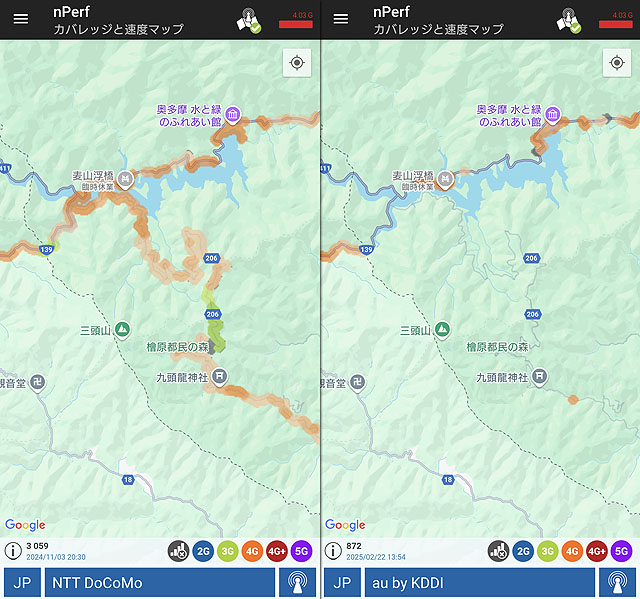Image resolution: width=640 pixels, height=599 pixels.
Task: Tap 2025/02/22 13:54 timestamp text
Action: pyautogui.click(x=376, y=557)
